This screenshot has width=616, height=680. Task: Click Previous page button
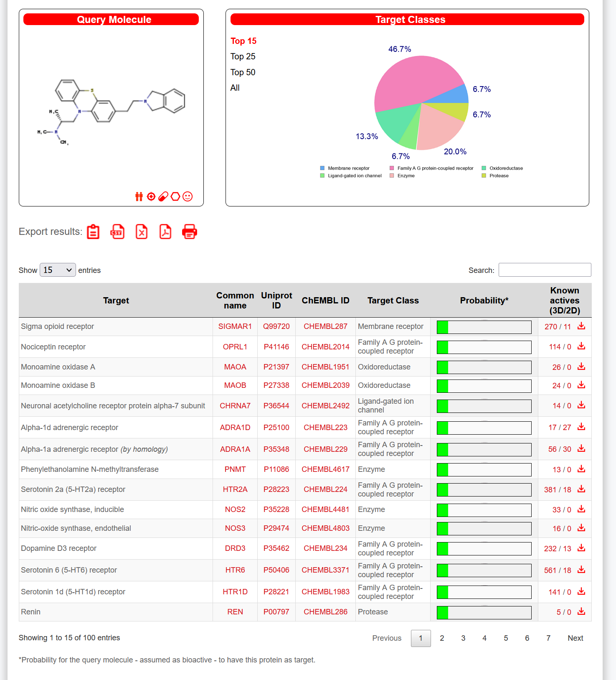387,638
